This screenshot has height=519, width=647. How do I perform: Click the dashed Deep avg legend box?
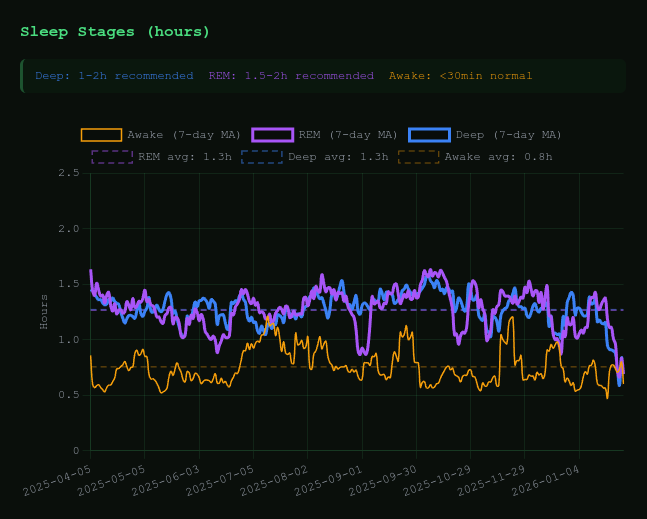[x=262, y=157]
